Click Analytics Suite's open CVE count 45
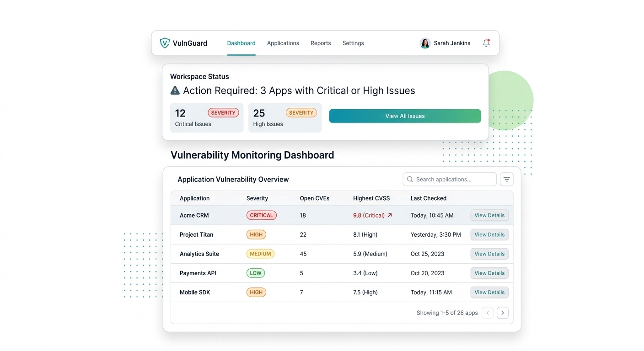 [303, 254]
